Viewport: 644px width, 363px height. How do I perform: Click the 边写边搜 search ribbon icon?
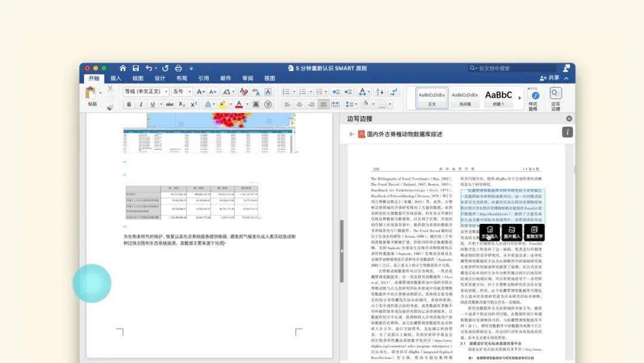(556, 99)
